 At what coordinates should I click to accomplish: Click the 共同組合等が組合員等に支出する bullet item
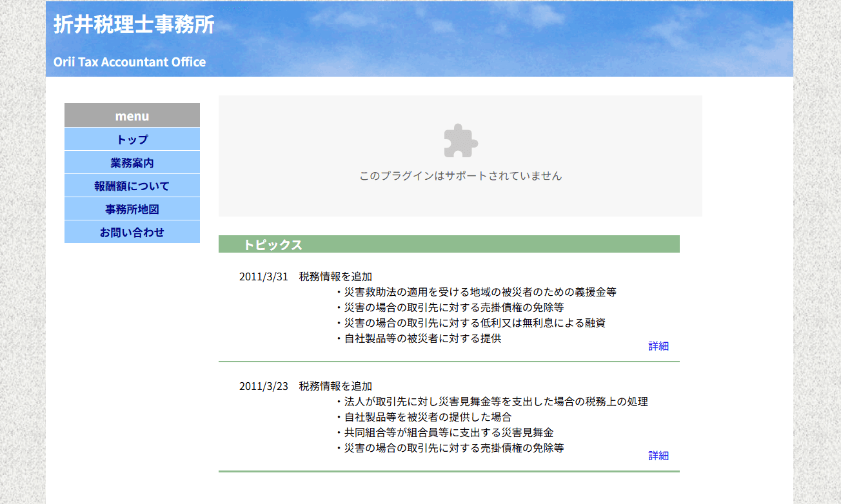pos(448,431)
